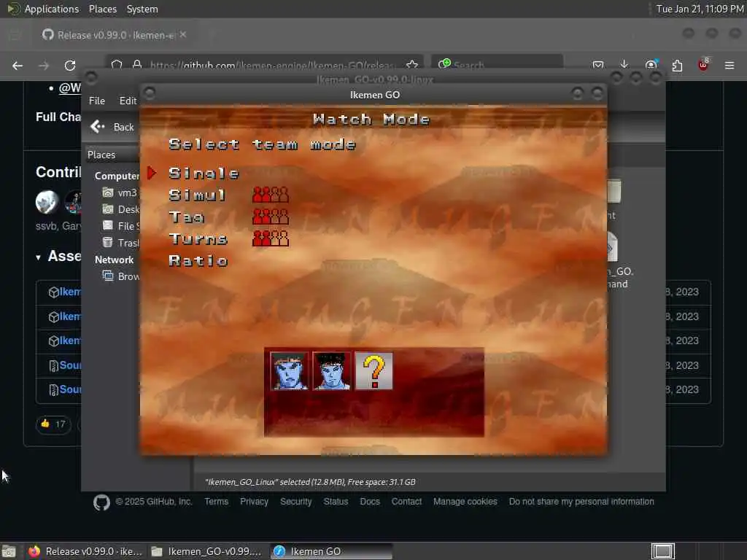Viewport: 747px width, 560px height.
Task: Select the second character portrait
Action: 331,371
